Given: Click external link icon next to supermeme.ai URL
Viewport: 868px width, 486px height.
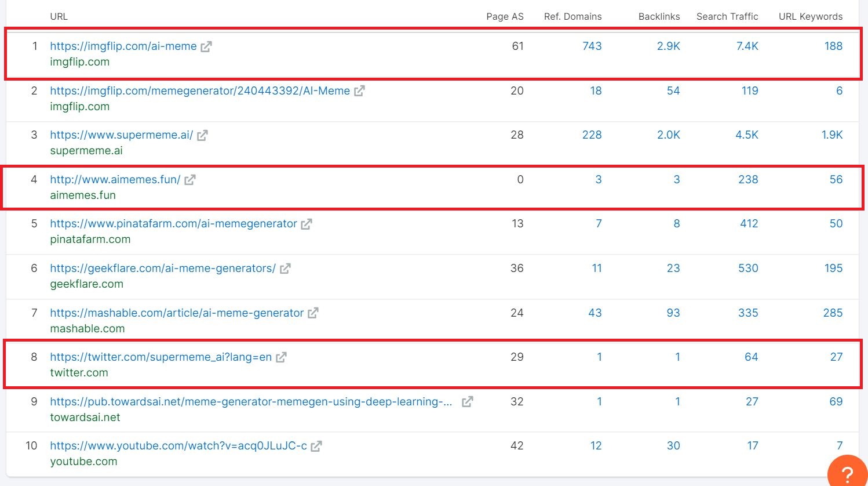Looking at the screenshot, I should (x=202, y=135).
